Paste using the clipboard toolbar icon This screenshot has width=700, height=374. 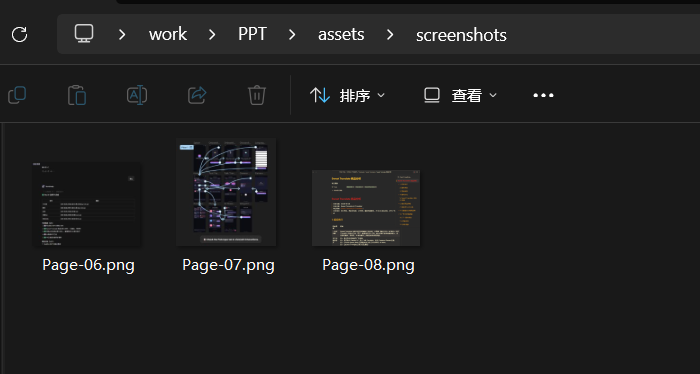pos(77,95)
